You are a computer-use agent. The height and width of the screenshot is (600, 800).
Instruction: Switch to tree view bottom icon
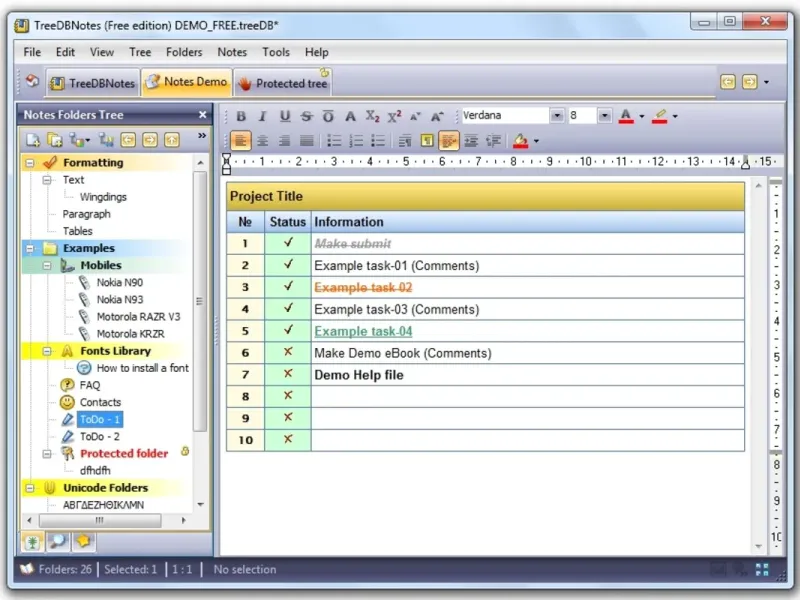pos(33,542)
